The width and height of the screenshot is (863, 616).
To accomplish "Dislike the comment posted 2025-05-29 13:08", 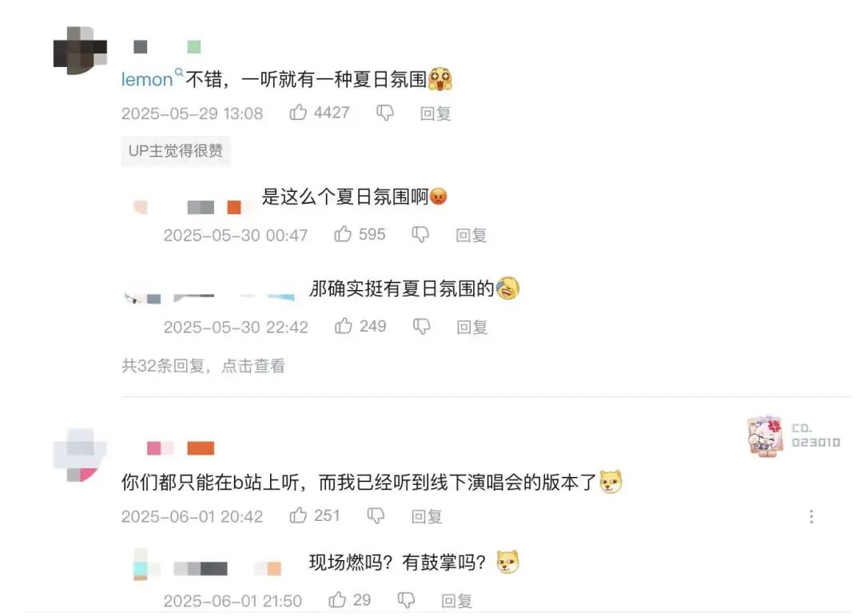I will tap(384, 113).
